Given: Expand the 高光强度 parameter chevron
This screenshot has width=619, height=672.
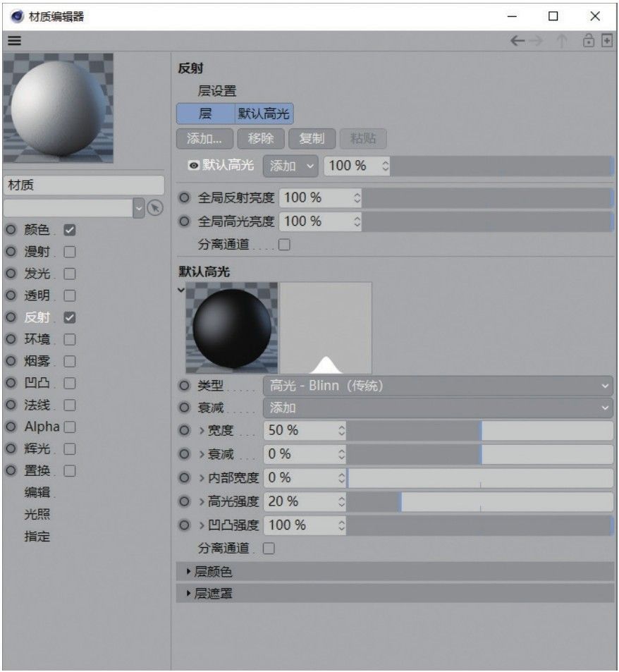Looking at the screenshot, I should 202,501.
